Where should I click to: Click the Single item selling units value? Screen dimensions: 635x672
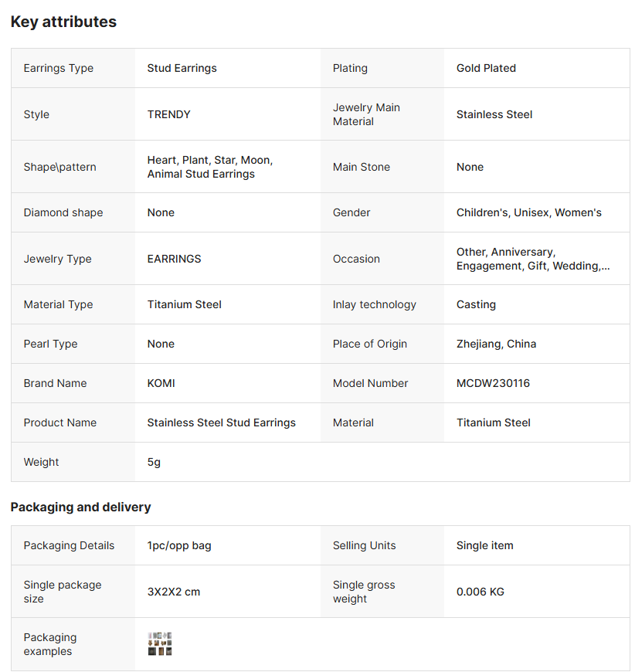[x=484, y=545]
